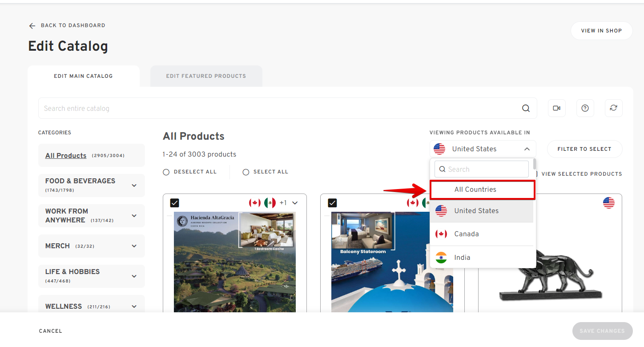Click the refresh catalog icon
This screenshot has width=644, height=347.
613,108
